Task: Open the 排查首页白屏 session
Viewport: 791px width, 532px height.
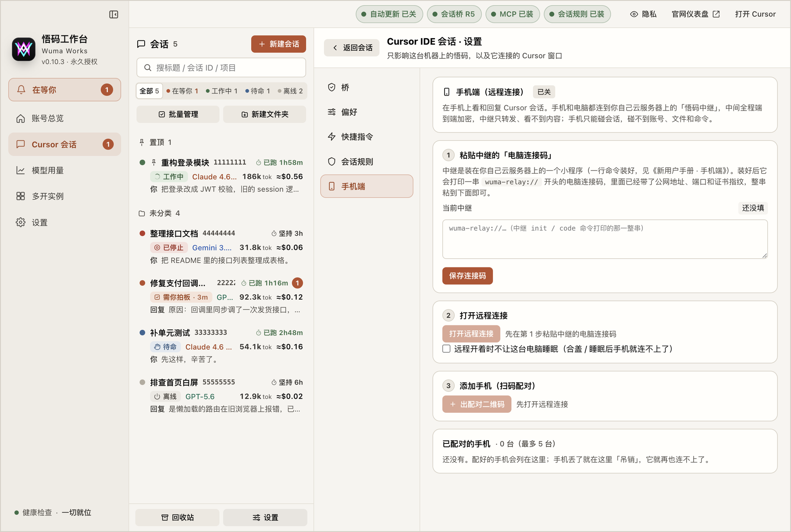Action: [x=221, y=395]
